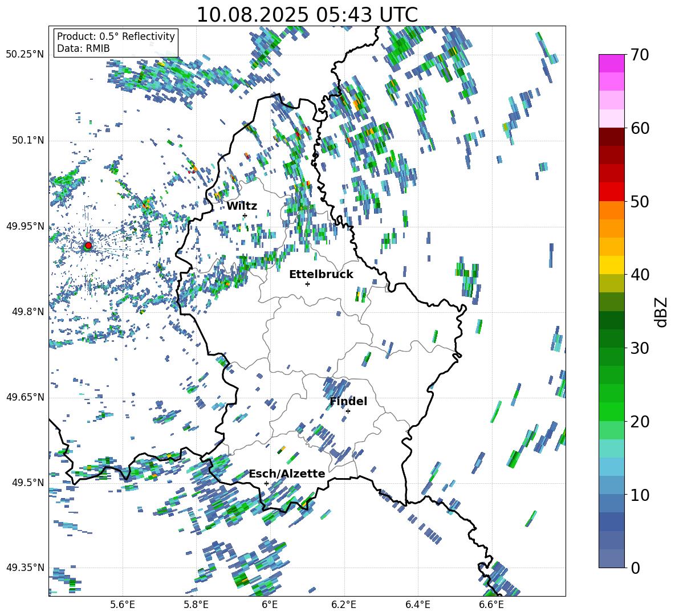Click the magenta top colorbar segment
675x616 pixels.
[x=611, y=63]
